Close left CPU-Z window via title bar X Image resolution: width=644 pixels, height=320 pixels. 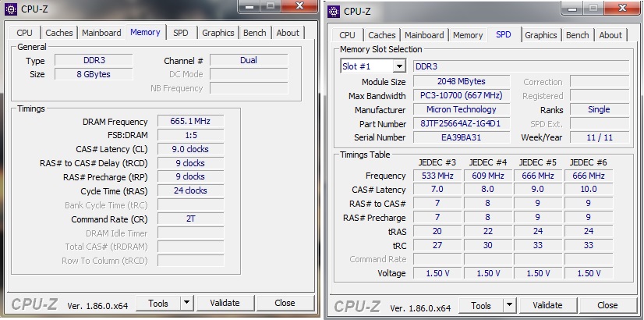299,6
